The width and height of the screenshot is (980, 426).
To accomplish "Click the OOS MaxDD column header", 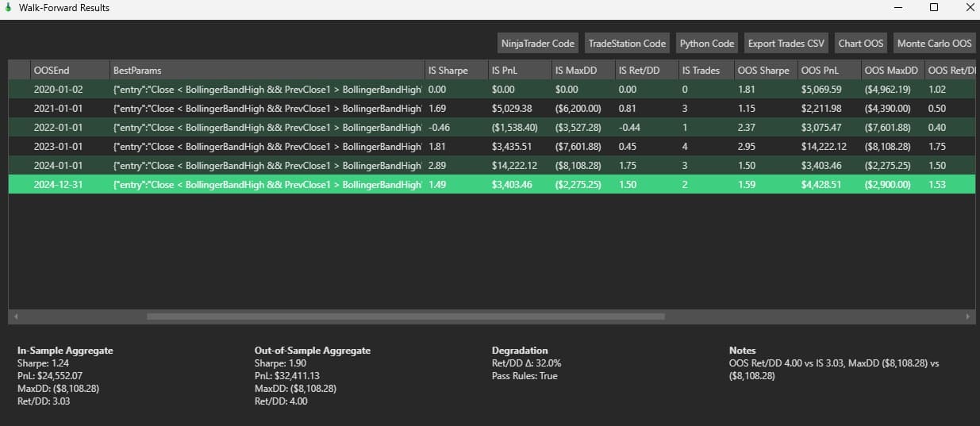I will pos(891,70).
